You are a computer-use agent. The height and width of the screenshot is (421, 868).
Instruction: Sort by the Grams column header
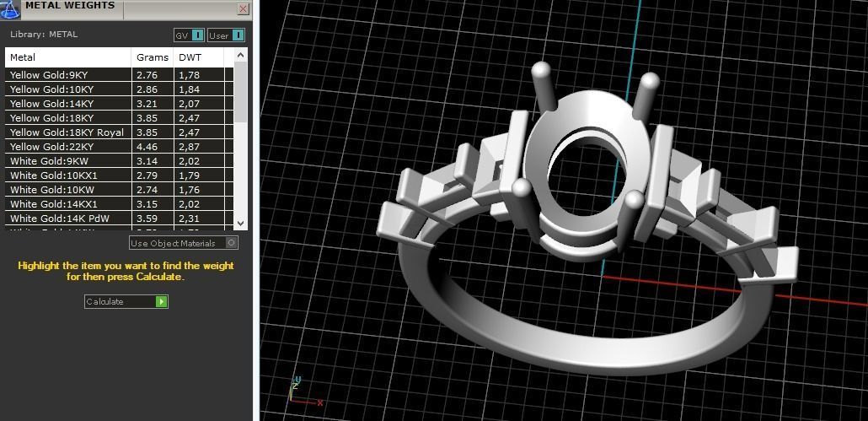coord(153,57)
